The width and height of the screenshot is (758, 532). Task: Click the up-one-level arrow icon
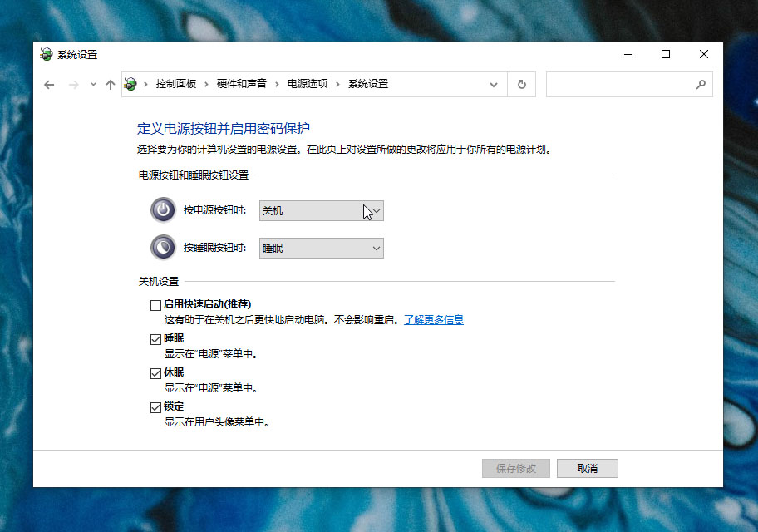tap(111, 84)
